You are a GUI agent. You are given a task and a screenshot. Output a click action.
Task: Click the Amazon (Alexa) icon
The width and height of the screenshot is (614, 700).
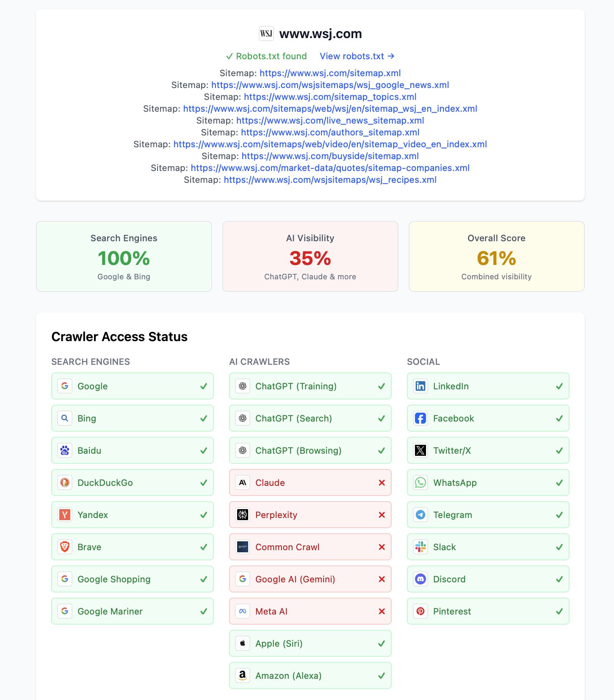click(x=243, y=675)
